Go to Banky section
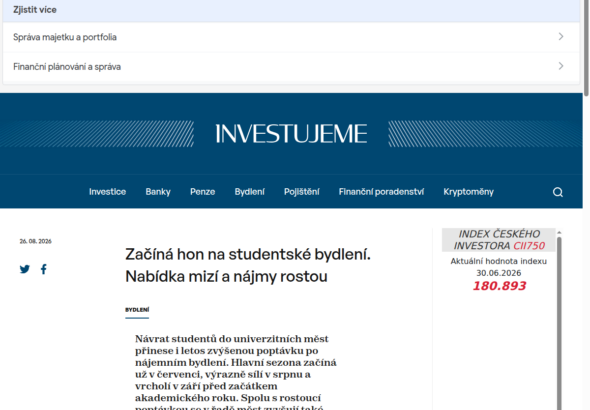 pos(158,192)
